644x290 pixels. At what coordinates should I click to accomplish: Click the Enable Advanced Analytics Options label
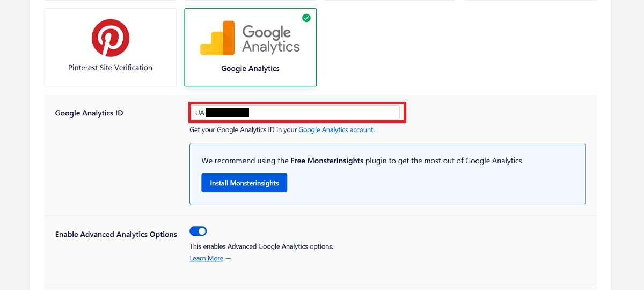pos(116,235)
